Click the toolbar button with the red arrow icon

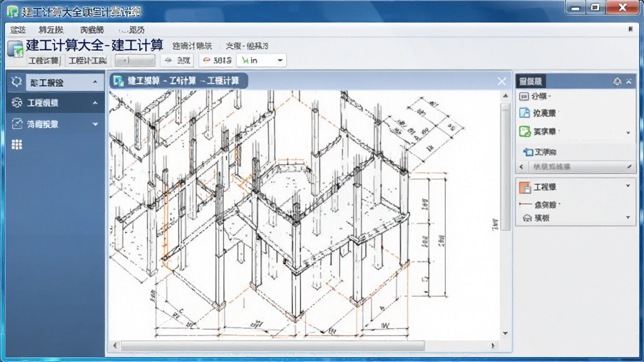click(x=217, y=61)
